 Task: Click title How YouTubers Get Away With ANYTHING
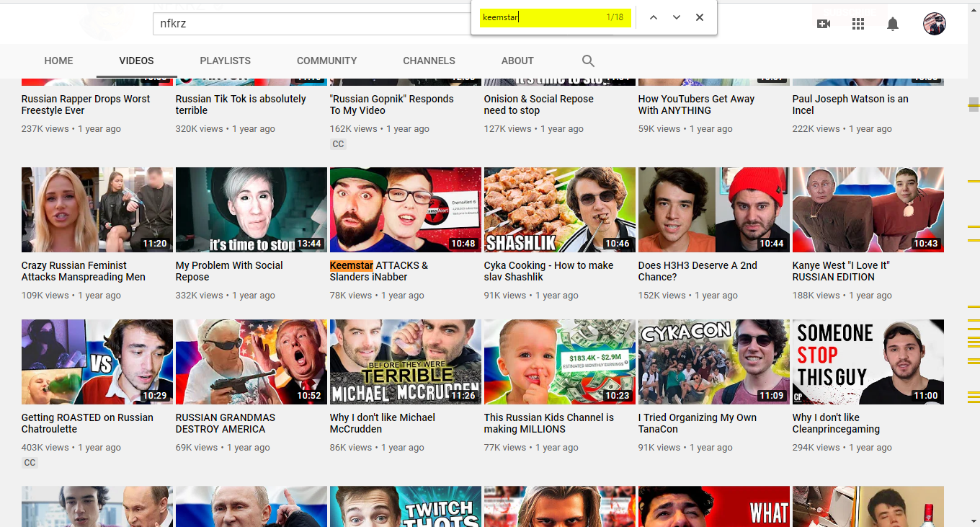(x=696, y=105)
